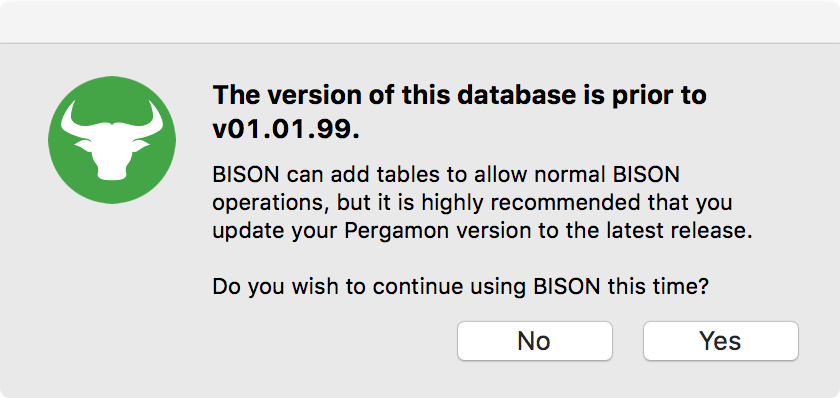Decline by choosing the No button
This screenshot has width=840, height=398.
click(x=534, y=341)
